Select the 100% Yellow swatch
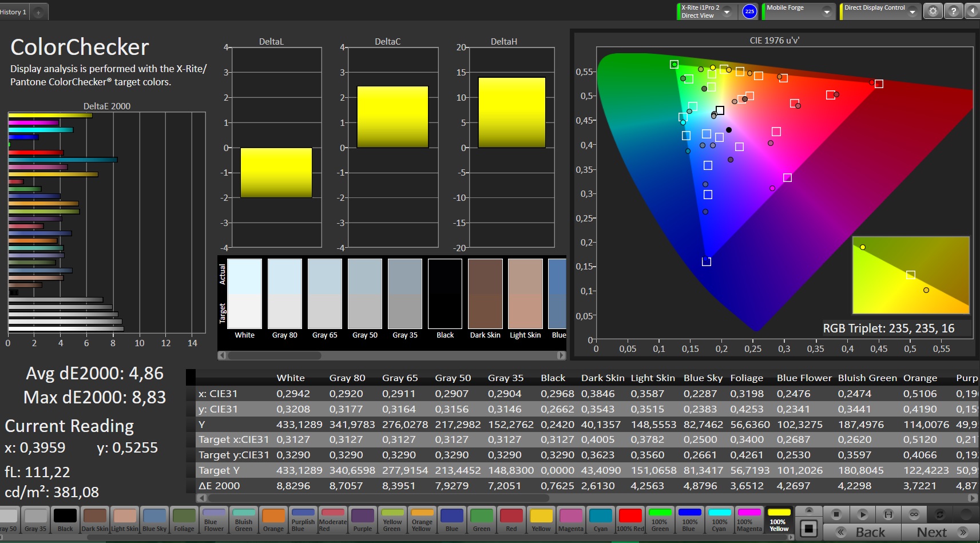 pos(779,520)
